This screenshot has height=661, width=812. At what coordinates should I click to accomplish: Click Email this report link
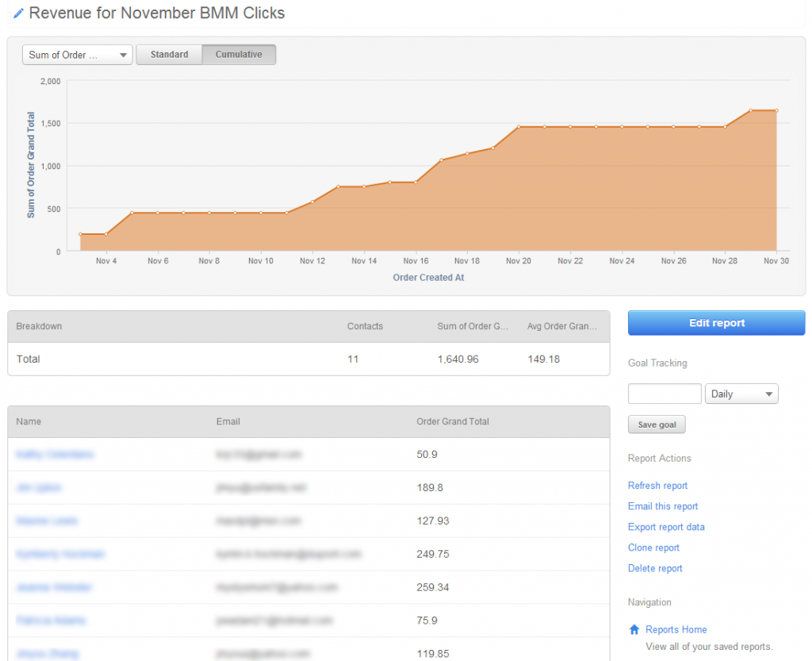coord(663,506)
